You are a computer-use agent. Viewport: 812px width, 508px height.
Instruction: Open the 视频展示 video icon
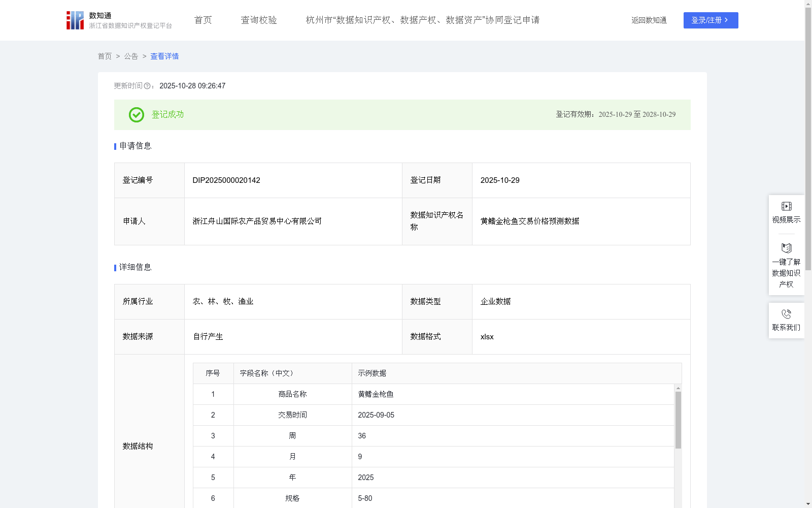(786, 206)
